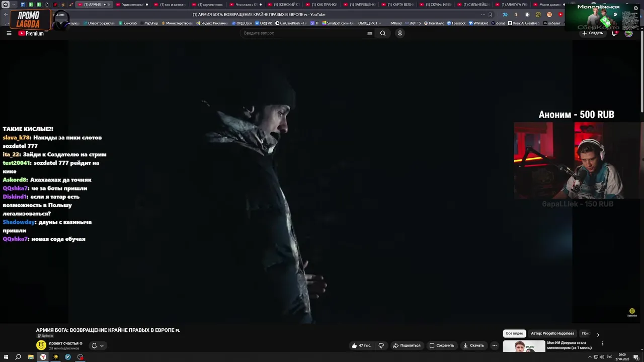Open the Fossabot bookmark
Screen dimensions: 644x362
[456, 23]
